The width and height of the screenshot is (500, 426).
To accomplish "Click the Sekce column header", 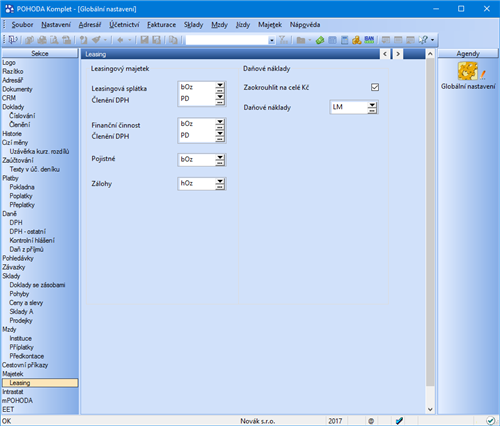I will point(40,53).
